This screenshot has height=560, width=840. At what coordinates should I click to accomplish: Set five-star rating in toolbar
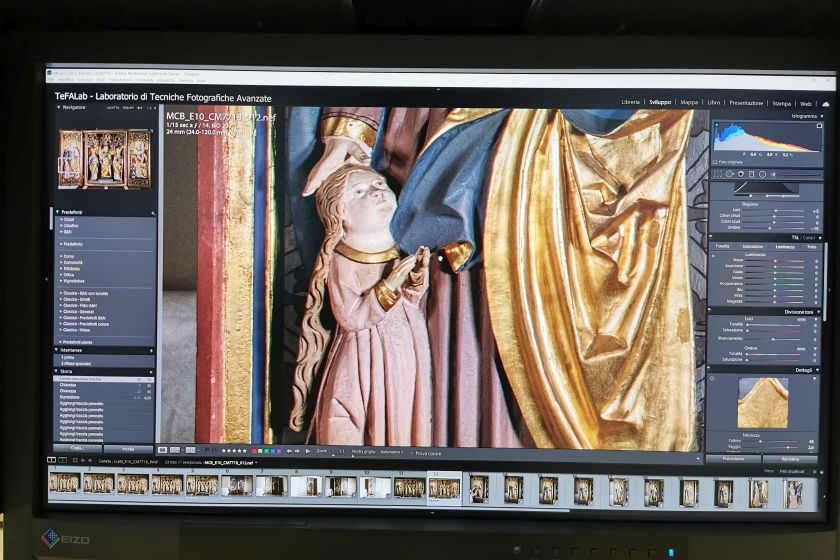(245, 451)
